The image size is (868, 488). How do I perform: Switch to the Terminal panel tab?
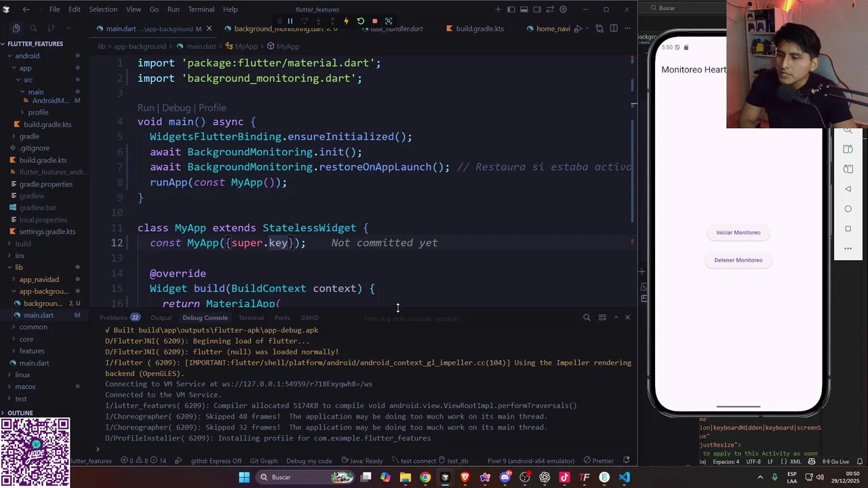click(x=251, y=317)
